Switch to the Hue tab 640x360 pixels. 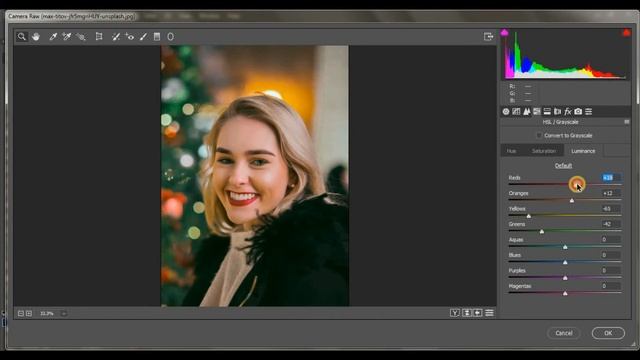[511, 151]
